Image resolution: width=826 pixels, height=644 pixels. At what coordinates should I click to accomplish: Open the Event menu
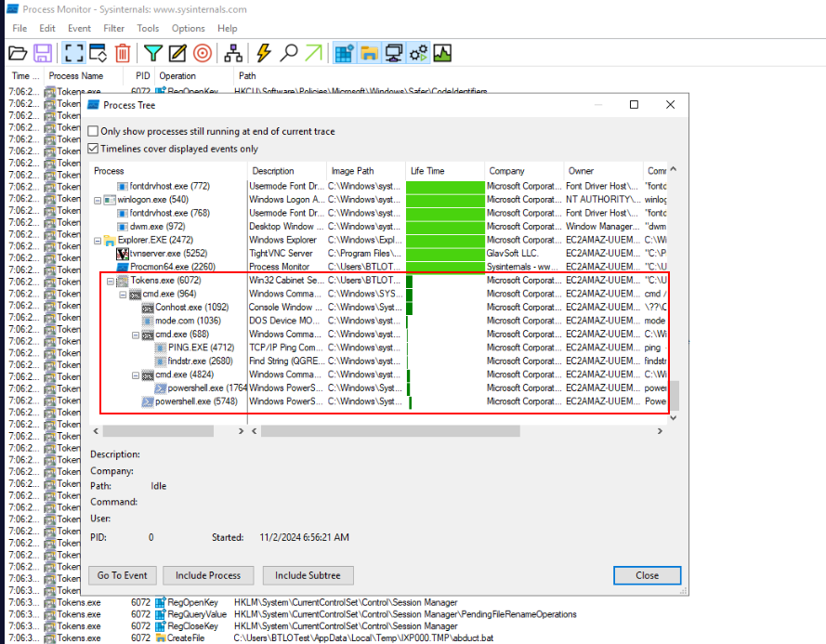[79, 29]
